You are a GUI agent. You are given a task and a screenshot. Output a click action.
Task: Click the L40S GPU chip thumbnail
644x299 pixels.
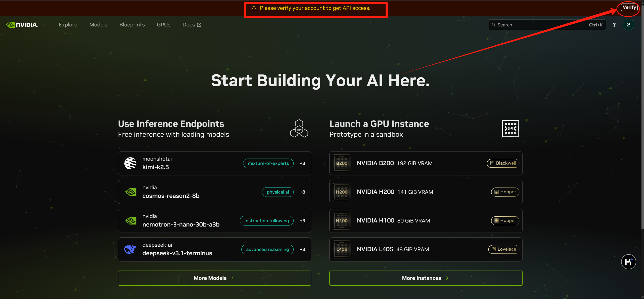pos(342,249)
